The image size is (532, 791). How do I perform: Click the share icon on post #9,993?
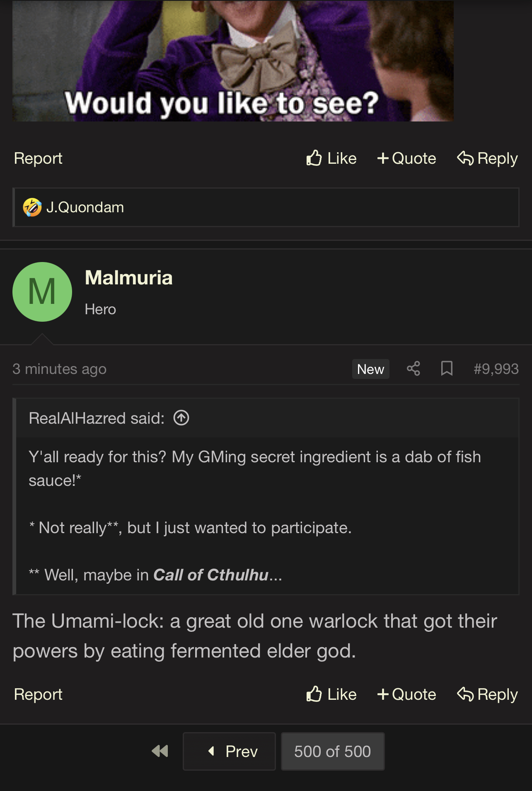coord(413,369)
